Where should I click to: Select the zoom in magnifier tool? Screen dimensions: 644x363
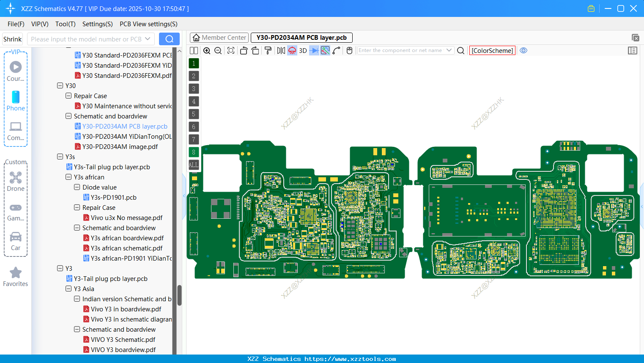(x=207, y=50)
